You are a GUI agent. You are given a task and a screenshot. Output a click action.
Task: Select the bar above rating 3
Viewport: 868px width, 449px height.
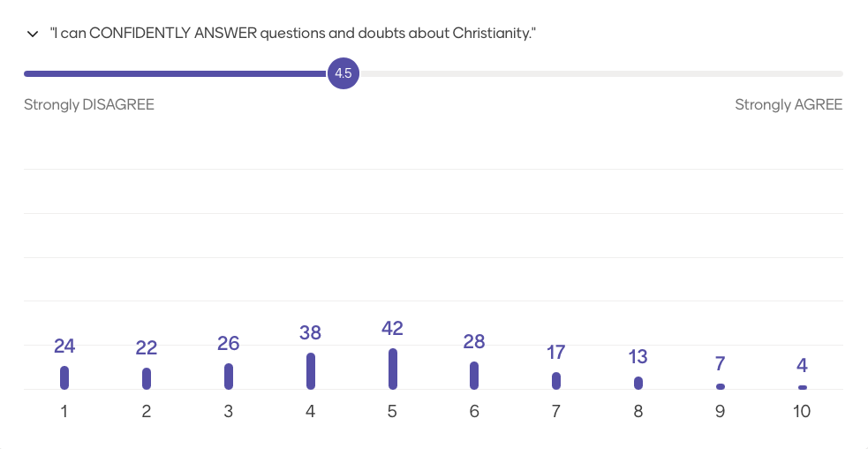(229, 377)
